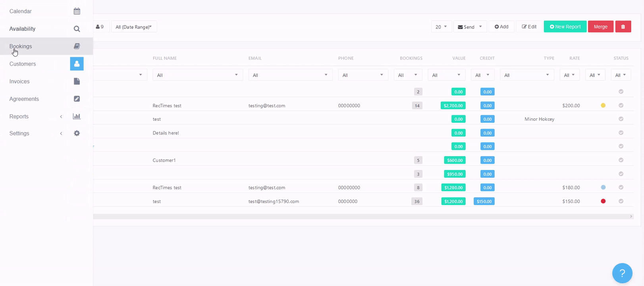The height and width of the screenshot is (286, 644).
Task: Open the All (Date Range) dropdown
Action: point(134,27)
